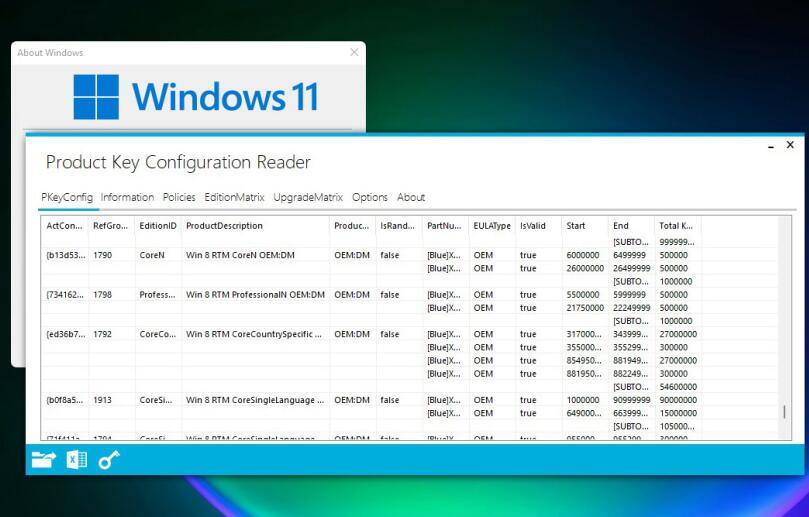Click Start value 21750000
The image size is (809, 517).
click(x=585, y=308)
